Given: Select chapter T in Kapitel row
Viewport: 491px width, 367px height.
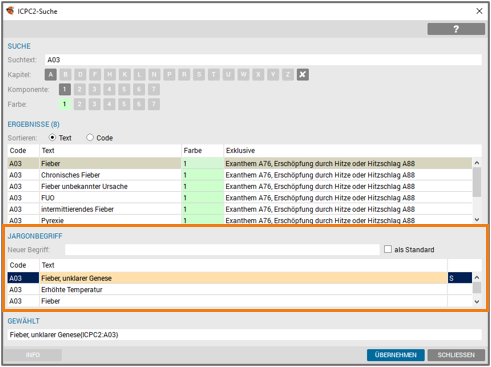Looking at the screenshot, I should point(214,74).
